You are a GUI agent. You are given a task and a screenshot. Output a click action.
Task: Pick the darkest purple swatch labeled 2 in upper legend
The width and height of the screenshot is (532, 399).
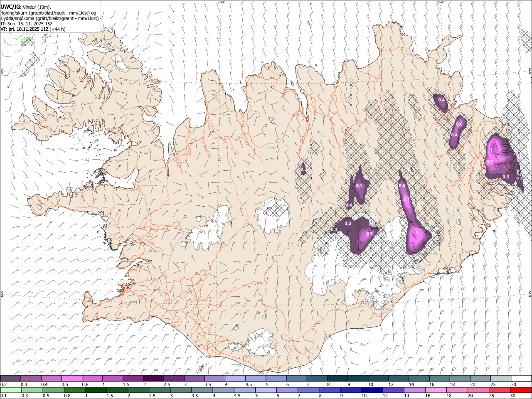click(153, 379)
